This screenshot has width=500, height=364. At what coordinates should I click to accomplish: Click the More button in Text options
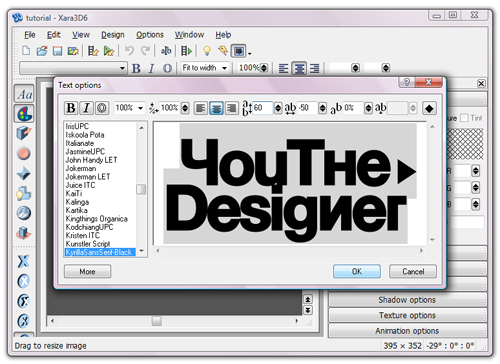[87, 271]
